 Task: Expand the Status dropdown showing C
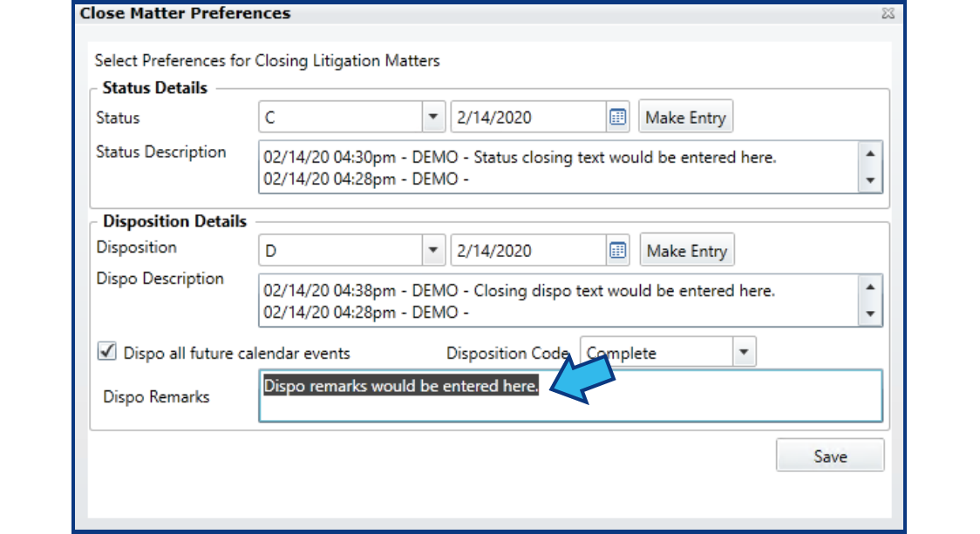[432, 117]
